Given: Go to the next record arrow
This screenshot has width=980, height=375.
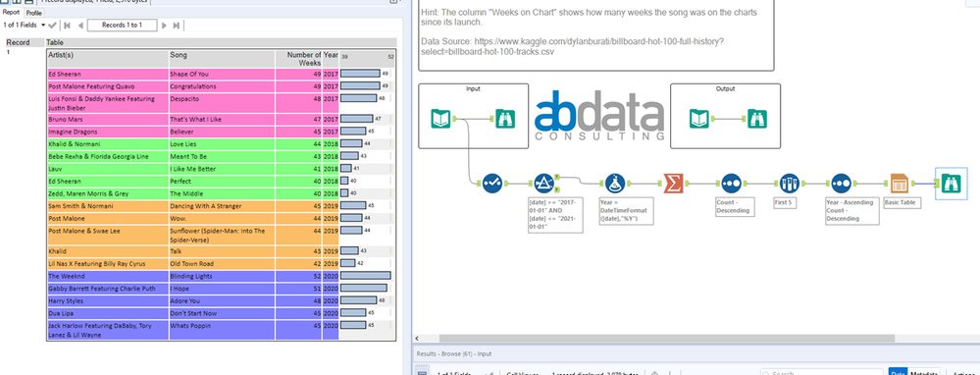Looking at the screenshot, I should tap(165, 26).
